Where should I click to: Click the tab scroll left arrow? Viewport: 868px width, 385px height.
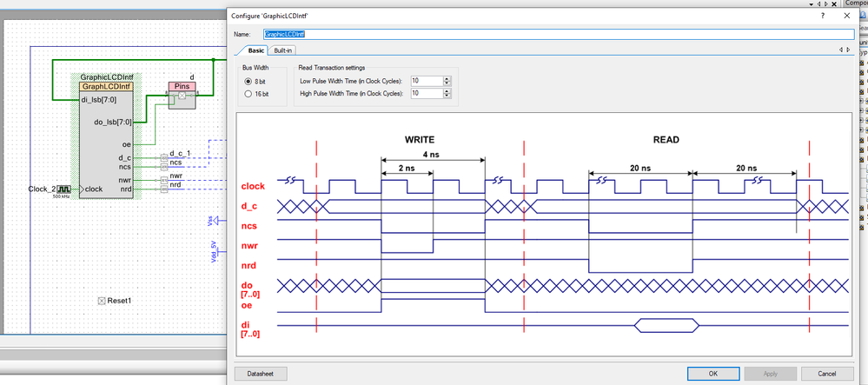[x=841, y=50]
